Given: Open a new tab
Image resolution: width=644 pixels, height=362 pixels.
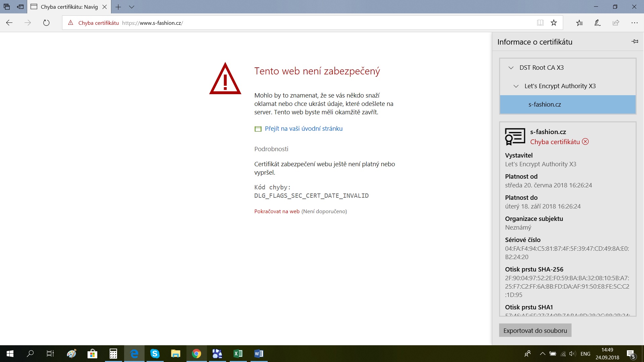Looking at the screenshot, I should coord(118,7).
